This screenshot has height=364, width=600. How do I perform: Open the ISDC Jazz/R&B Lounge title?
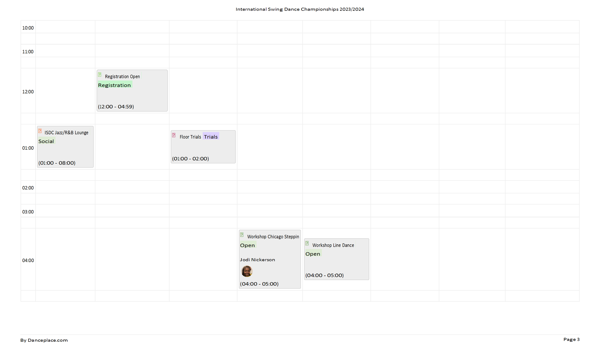[66, 133]
